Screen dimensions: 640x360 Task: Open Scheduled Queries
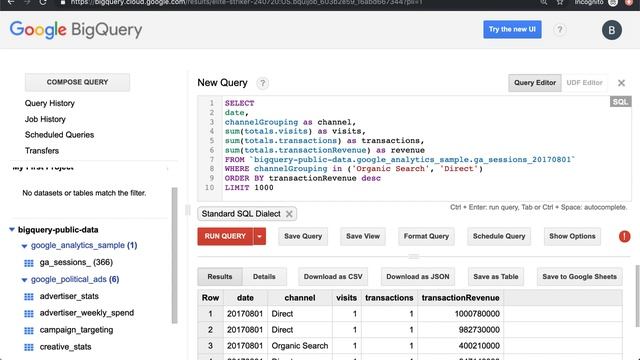tap(60, 135)
